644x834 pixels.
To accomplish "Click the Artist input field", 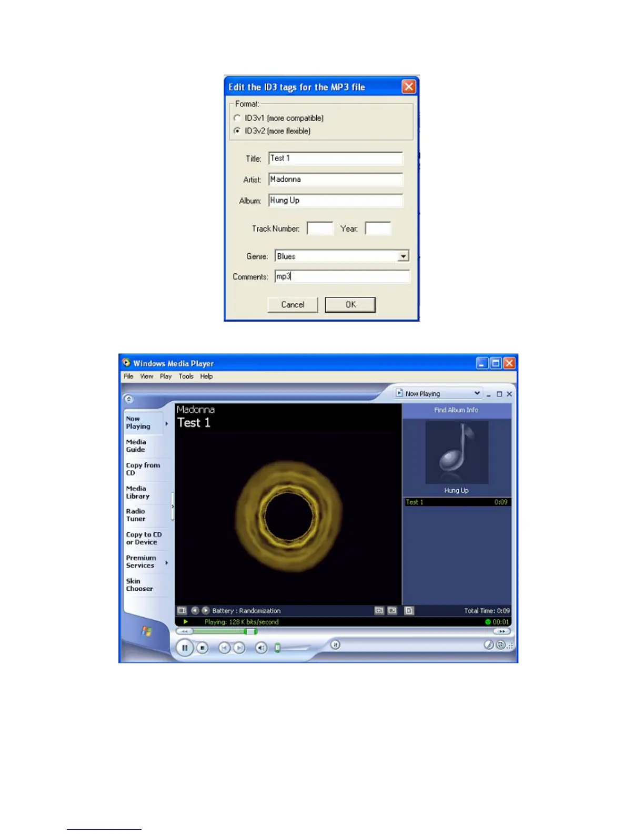I will click(x=336, y=180).
